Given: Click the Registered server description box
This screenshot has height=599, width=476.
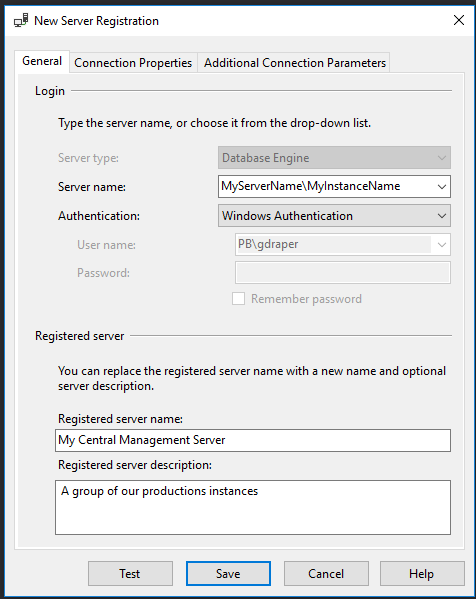Looking at the screenshot, I should [253, 507].
